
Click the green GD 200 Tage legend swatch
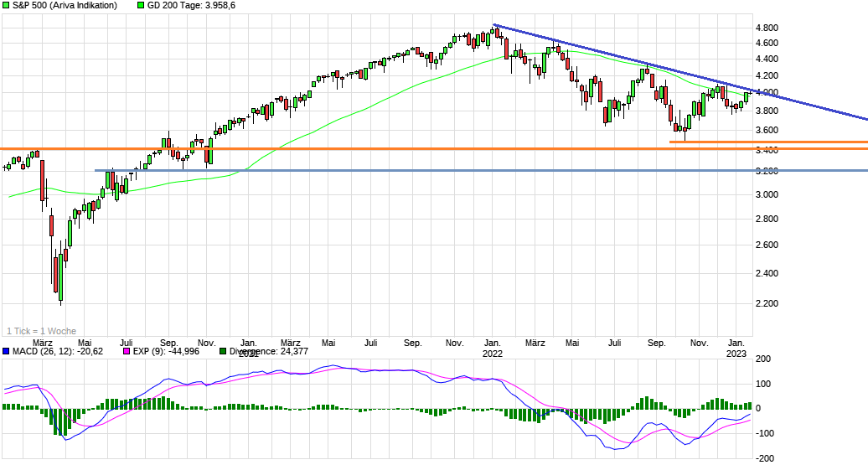(141, 6)
